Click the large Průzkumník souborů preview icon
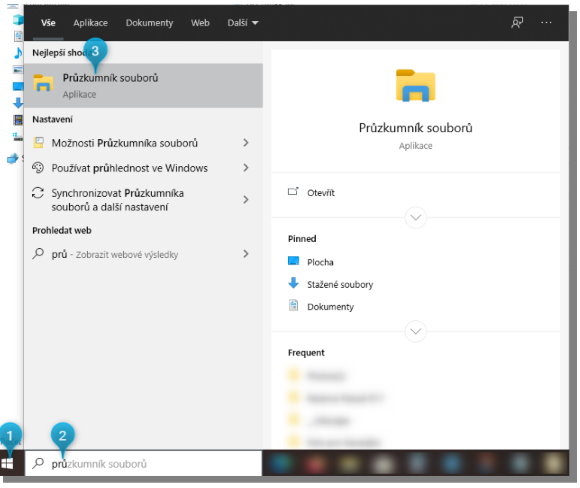This screenshot has width=580, height=488. coord(415,85)
